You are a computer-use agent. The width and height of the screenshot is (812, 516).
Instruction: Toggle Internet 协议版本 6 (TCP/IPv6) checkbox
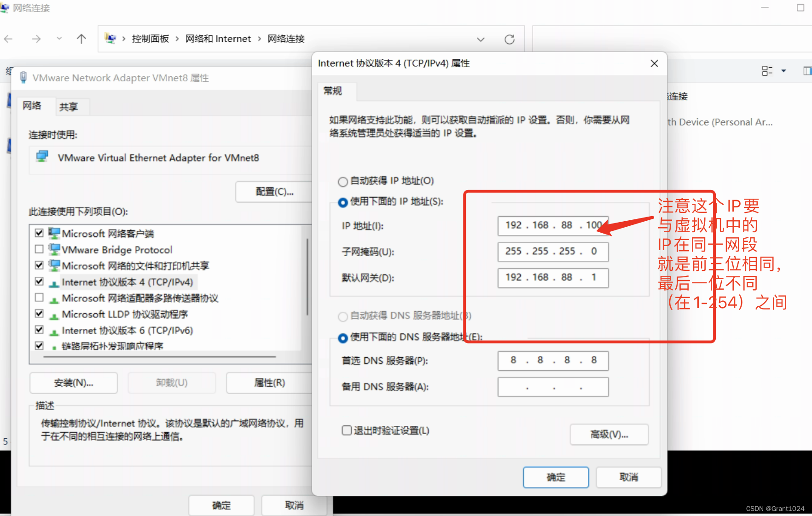point(39,329)
